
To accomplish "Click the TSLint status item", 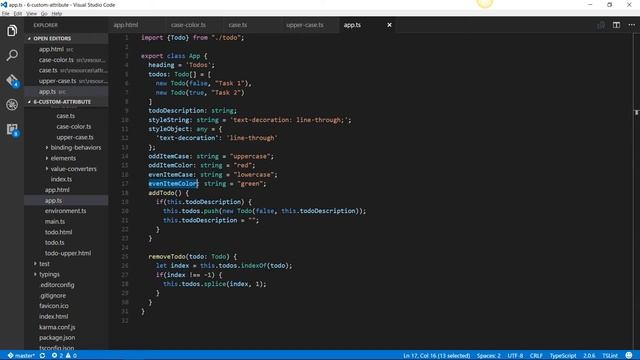I will pos(610,356).
